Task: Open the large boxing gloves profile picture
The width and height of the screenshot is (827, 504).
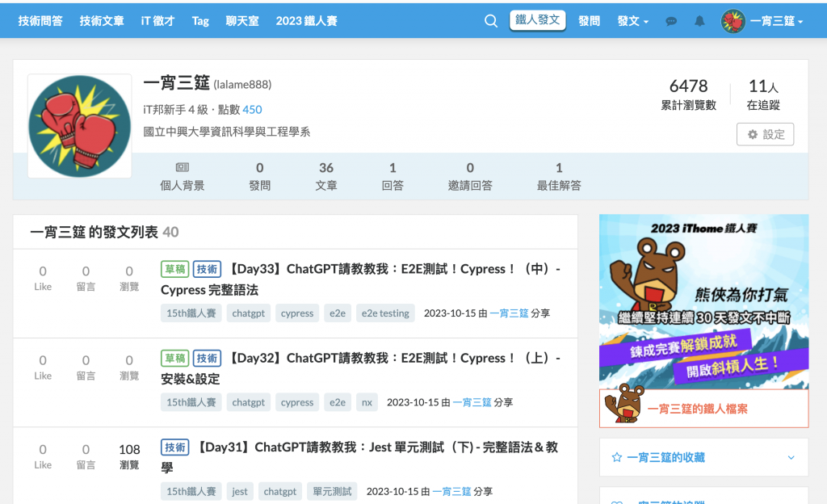Action: tap(80, 126)
